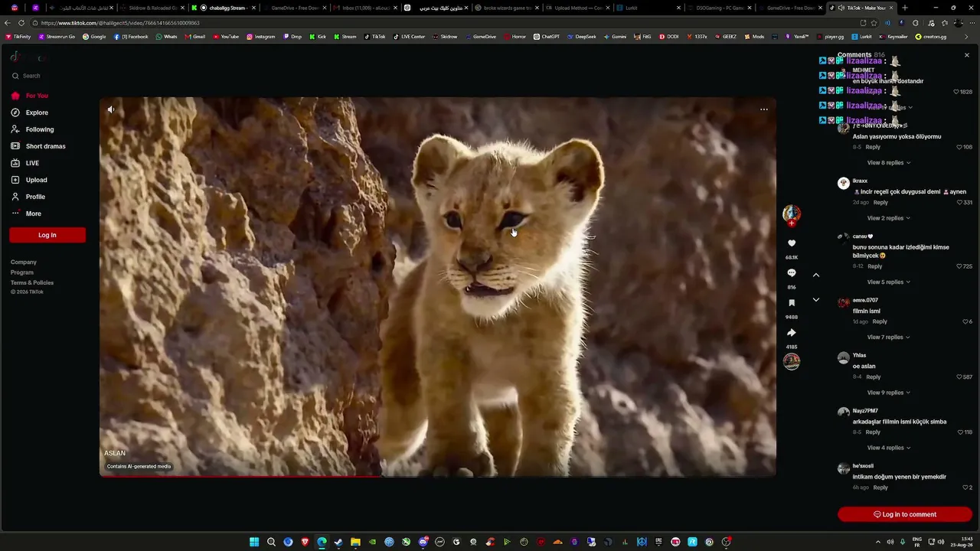Image resolution: width=980 pixels, height=551 pixels.
Task: Open the spinning sound disc below share
Action: click(x=792, y=361)
